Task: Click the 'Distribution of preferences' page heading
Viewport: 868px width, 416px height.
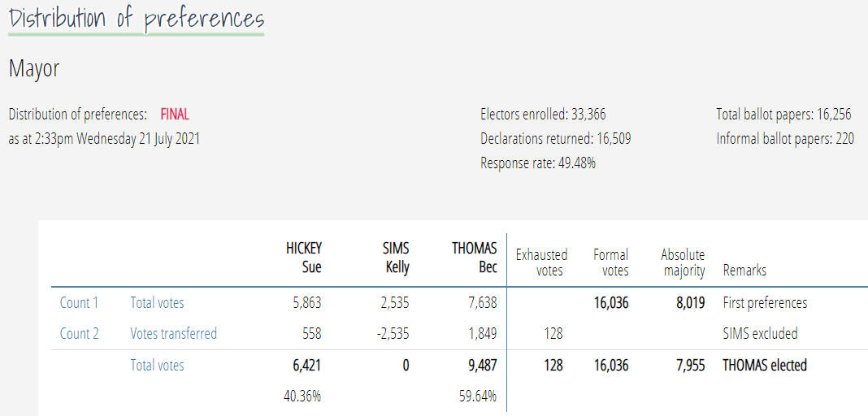Action: pos(137,18)
